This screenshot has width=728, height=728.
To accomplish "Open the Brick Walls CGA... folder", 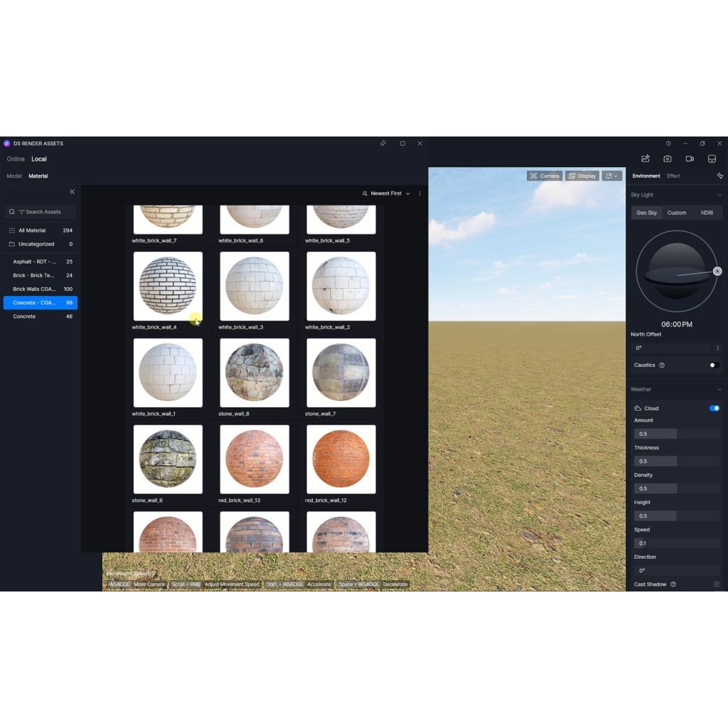I will coord(41,289).
